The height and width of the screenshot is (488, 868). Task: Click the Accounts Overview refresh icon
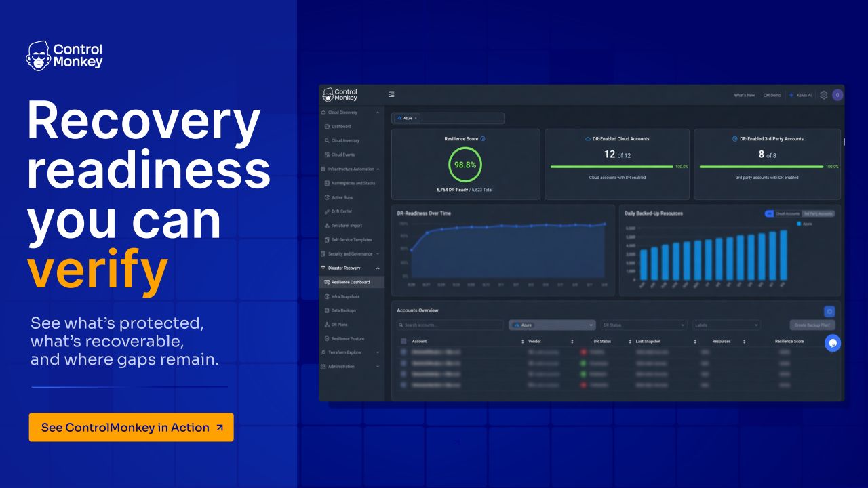[x=829, y=312]
